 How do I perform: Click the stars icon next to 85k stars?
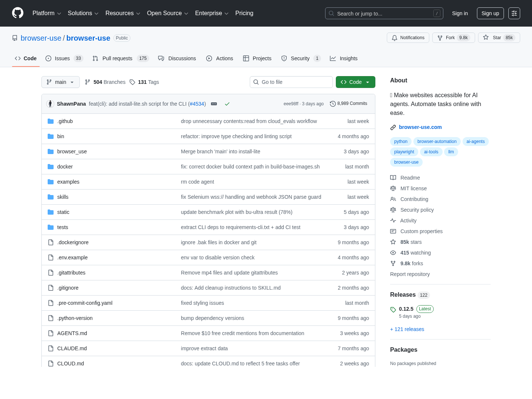(393, 242)
